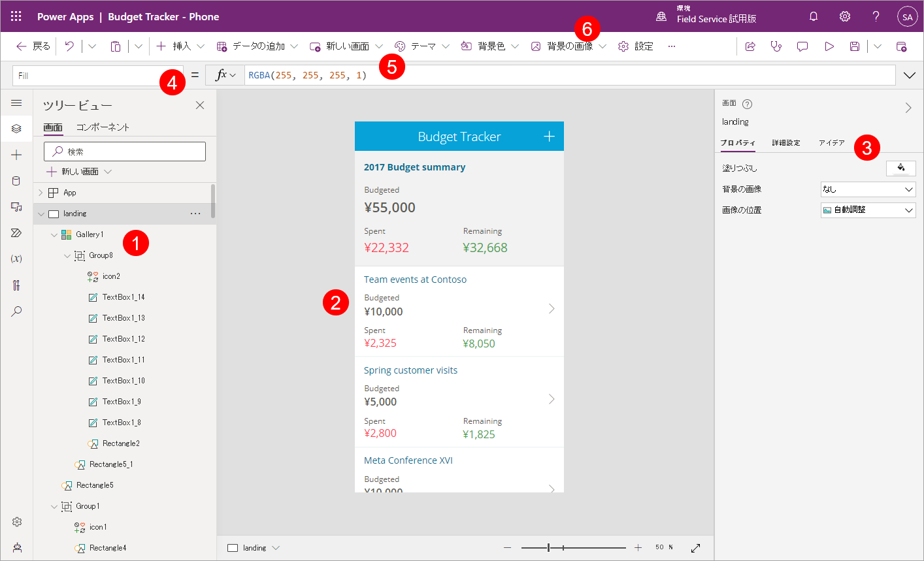Select Rectangle2 in the tree
Image resolution: width=924 pixels, height=561 pixels.
(x=121, y=443)
